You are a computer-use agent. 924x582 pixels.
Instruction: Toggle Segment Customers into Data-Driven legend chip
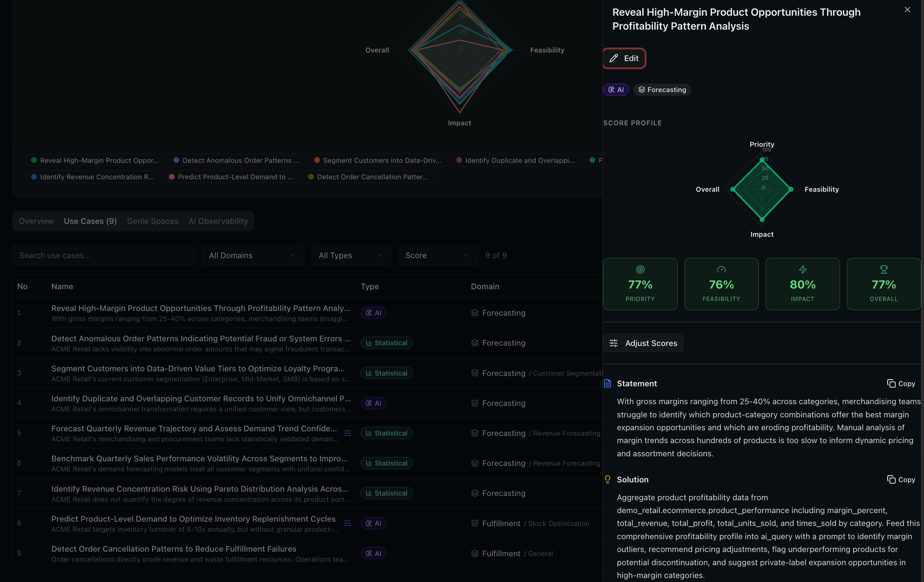pyautogui.click(x=378, y=160)
